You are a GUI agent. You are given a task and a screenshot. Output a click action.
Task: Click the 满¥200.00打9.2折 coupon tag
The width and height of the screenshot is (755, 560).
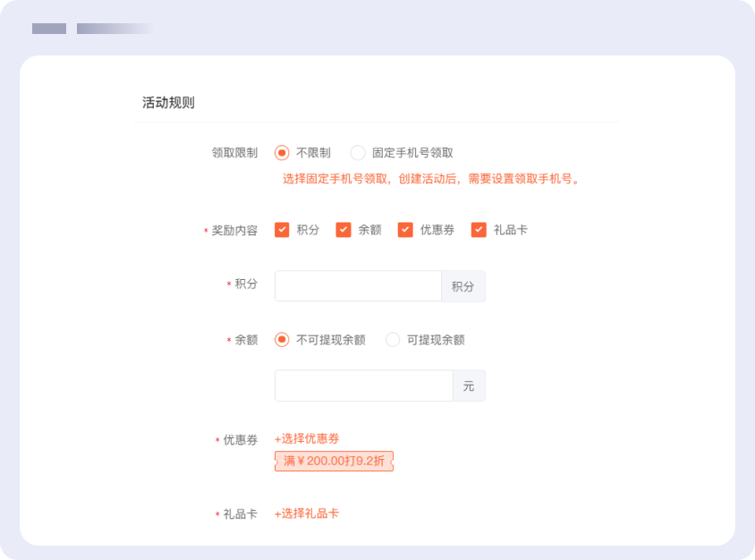pyautogui.click(x=334, y=462)
